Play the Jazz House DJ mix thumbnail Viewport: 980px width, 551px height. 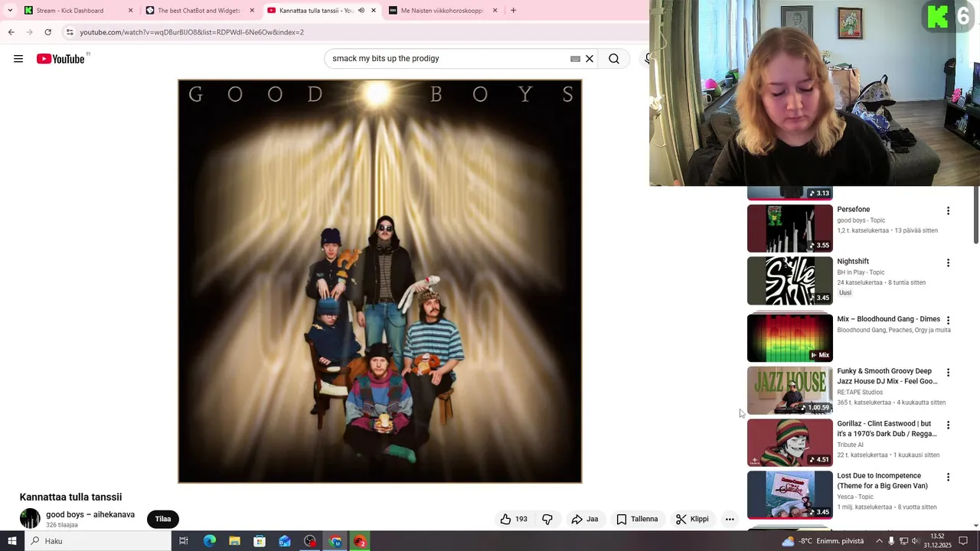click(x=789, y=390)
